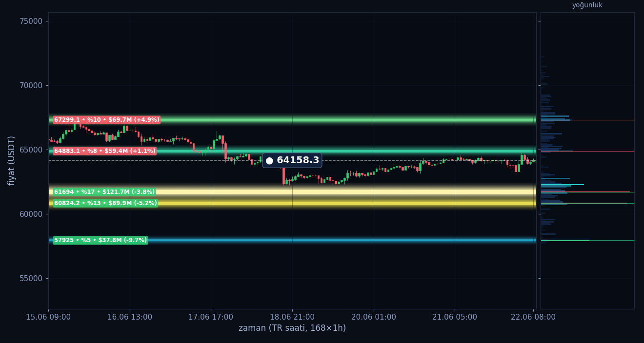644x343 pixels.
Task: Click the 18.06 21:00 time axis label
Action: [x=292, y=317]
